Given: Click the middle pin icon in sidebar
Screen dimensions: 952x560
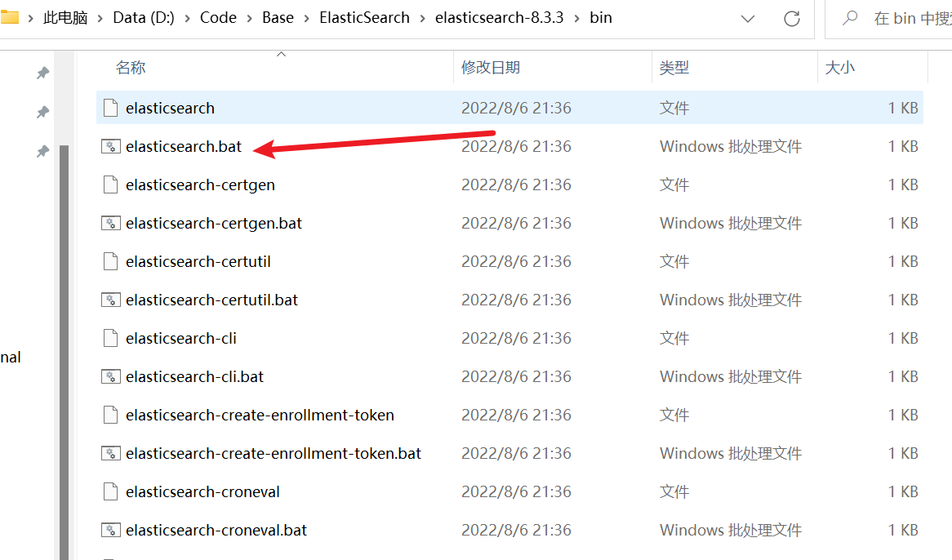Looking at the screenshot, I should coord(42,112).
